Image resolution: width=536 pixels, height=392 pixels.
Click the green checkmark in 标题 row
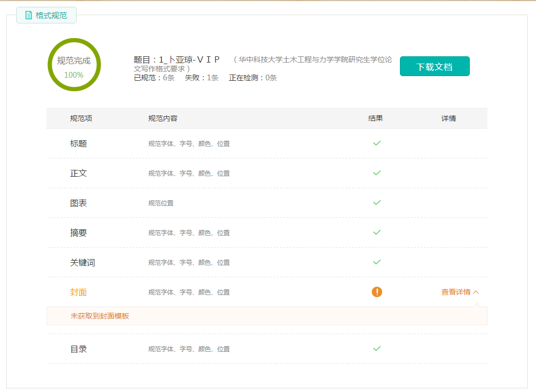[376, 143]
